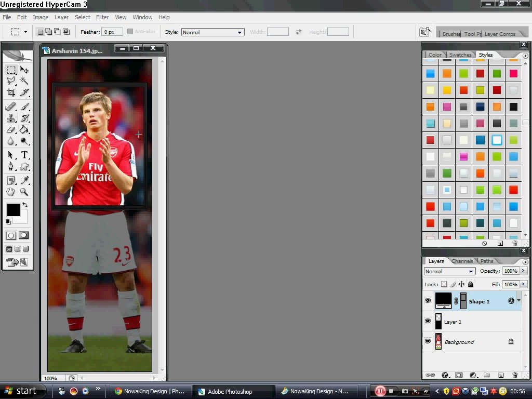Select the Eyedropper tool

24,180
